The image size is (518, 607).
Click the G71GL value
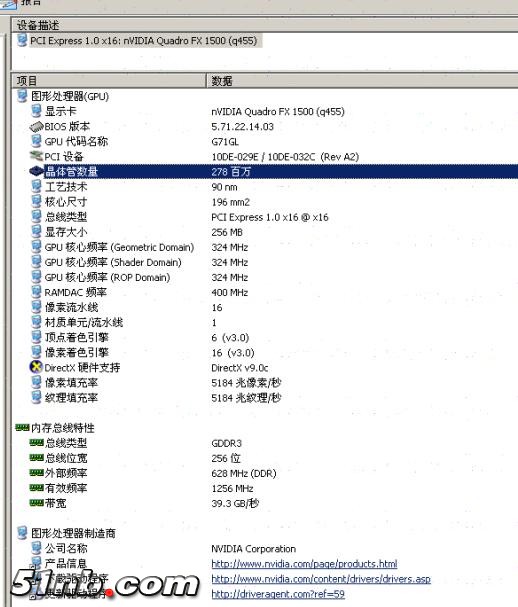coord(225,142)
